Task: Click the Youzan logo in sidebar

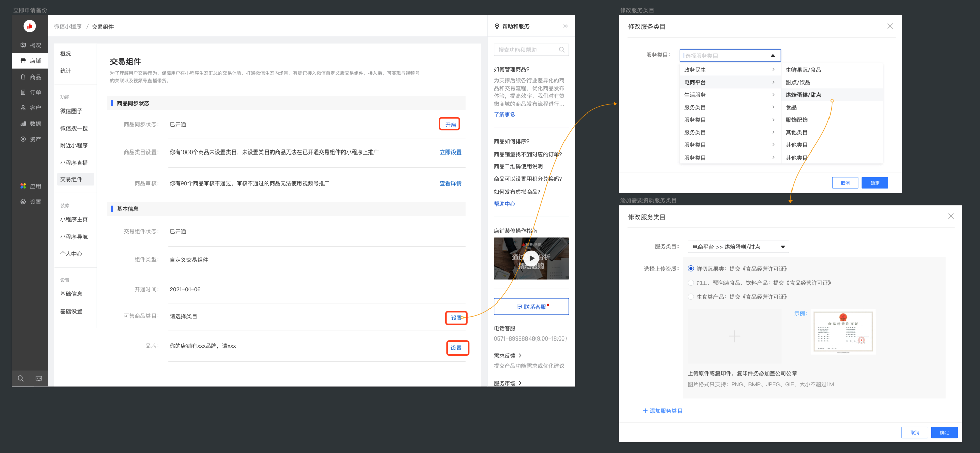Action: pyautogui.click(x=30, y=26)
